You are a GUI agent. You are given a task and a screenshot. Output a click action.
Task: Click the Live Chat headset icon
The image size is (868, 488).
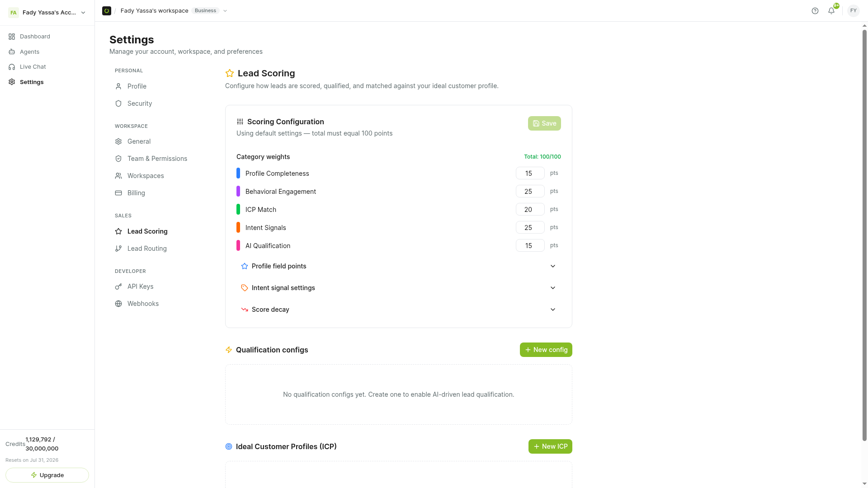coord(12,67)
